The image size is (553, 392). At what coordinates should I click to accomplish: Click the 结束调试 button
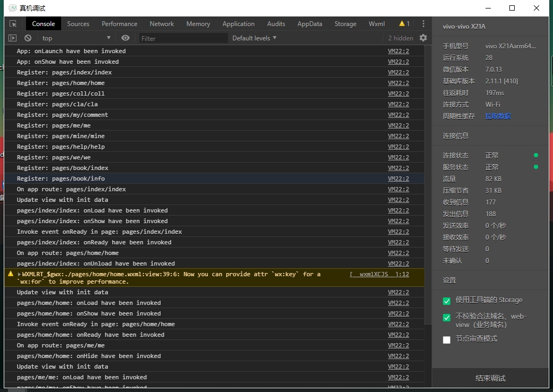pos(490,378)
